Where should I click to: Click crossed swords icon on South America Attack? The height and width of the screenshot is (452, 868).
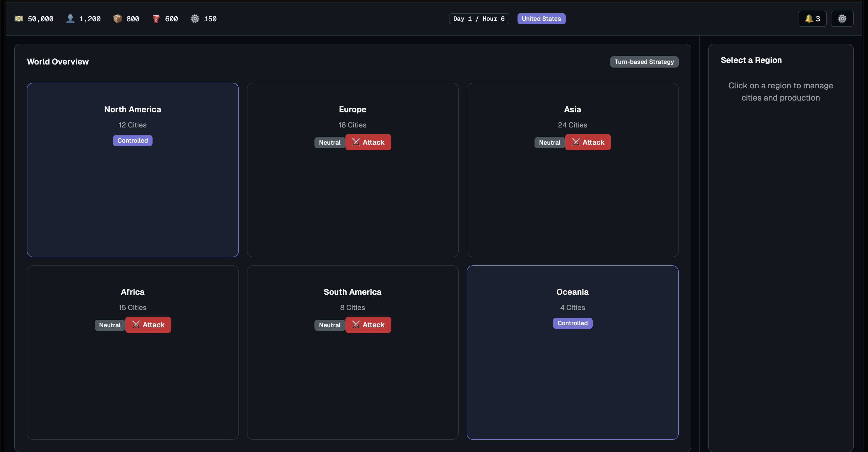tap(356, 324)
